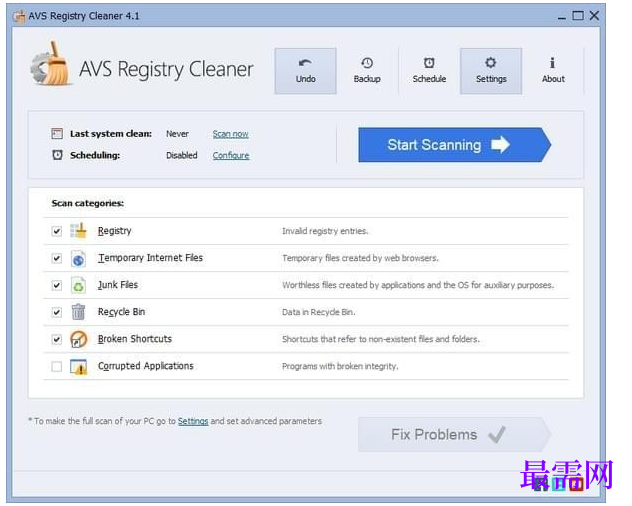Click the Scan now link
The image size is (632, 506).
231,134
